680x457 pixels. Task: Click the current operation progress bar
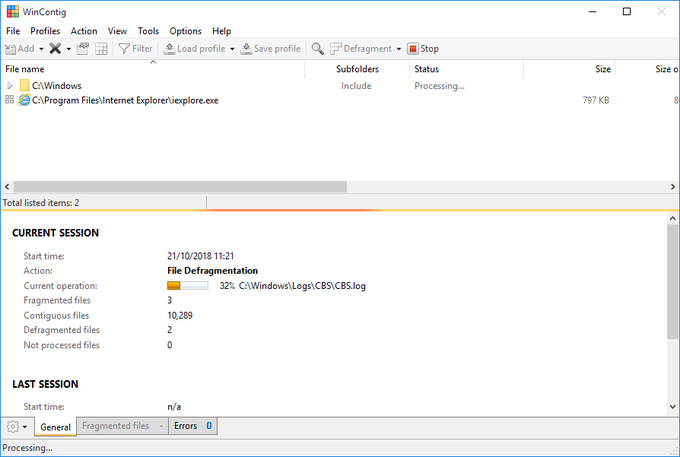188,286
